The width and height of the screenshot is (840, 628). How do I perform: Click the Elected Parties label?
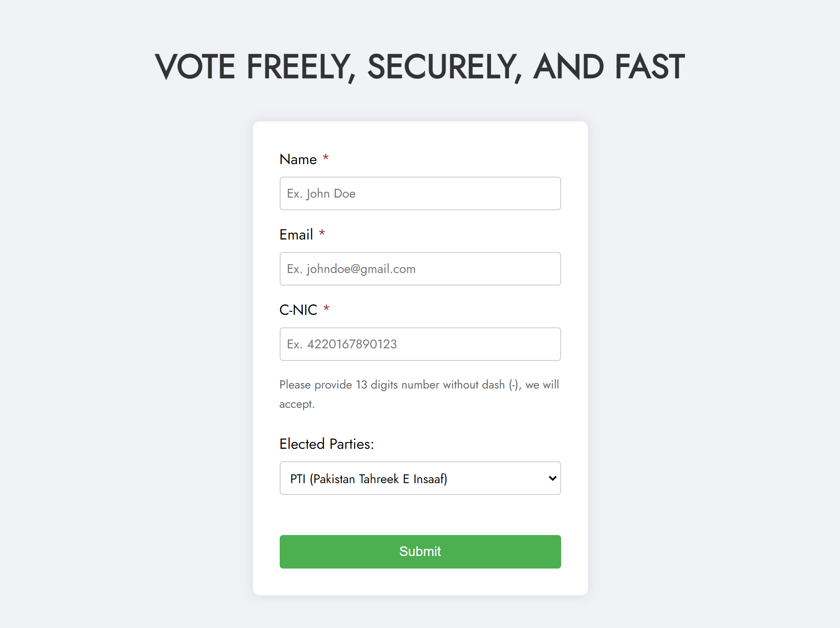[327, 444]
